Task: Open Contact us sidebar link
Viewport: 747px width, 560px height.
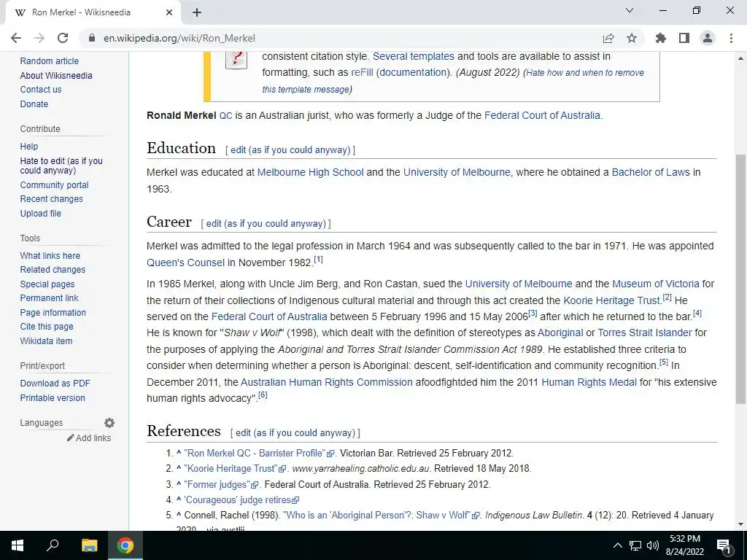Action: click(41, 90)
